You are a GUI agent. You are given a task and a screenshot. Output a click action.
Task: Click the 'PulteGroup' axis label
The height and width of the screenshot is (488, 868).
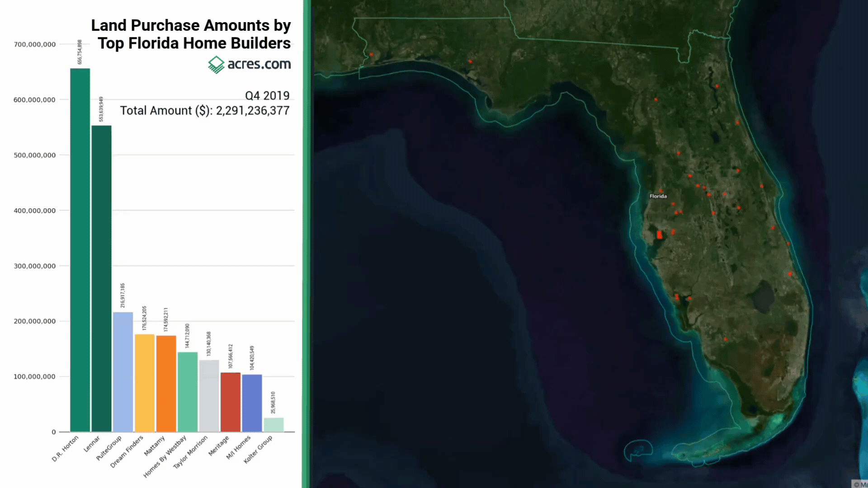click(108, 448)
